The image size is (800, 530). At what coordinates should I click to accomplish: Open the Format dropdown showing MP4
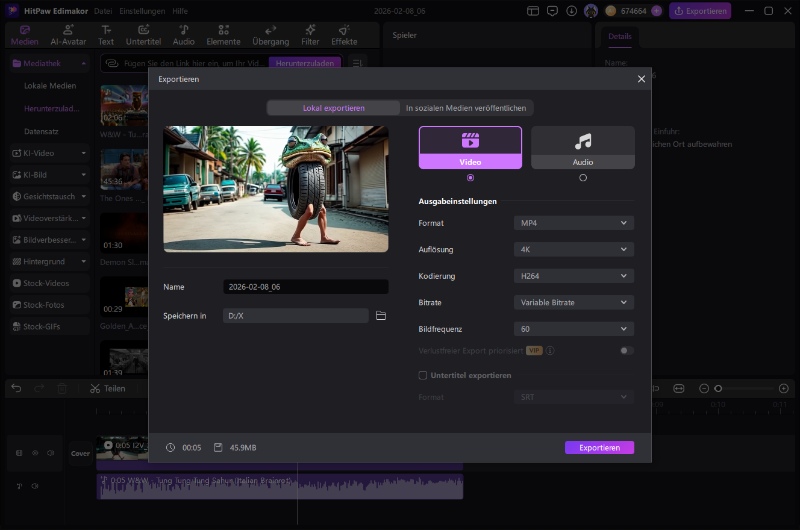[x=573, y=223]
